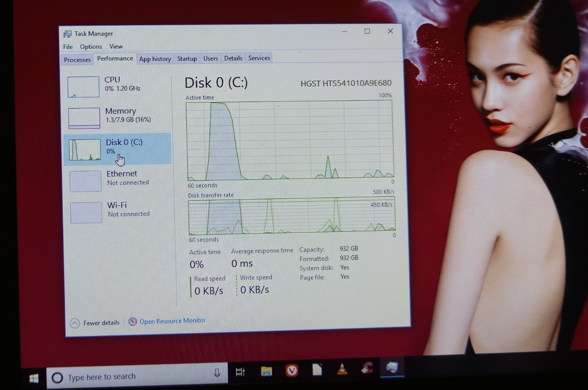Click the Fewer details label
588x390 pixels.
click(101, 322)
